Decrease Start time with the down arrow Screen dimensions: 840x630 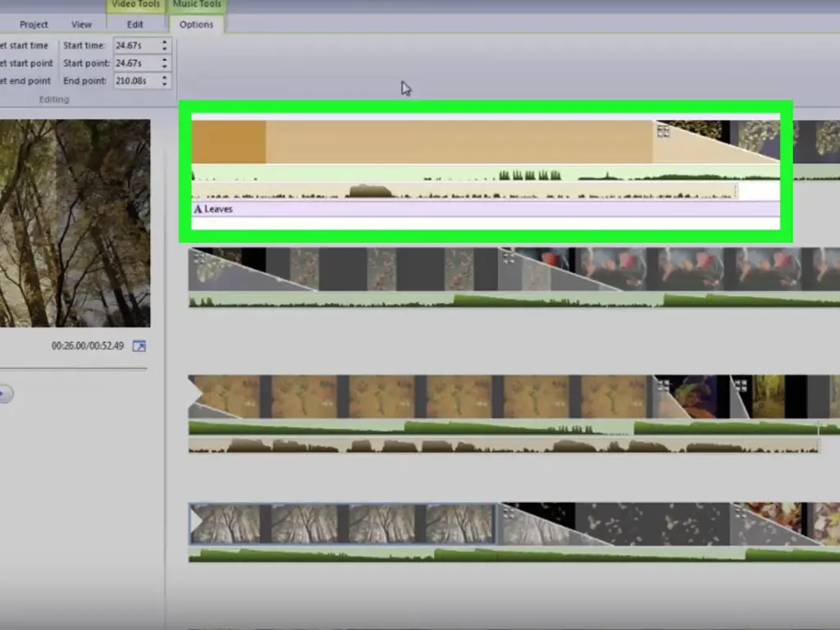coord(164,49)
